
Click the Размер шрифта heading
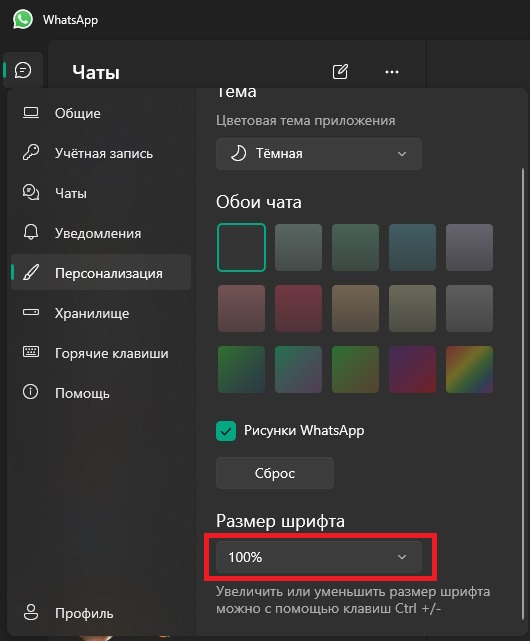coord(280,521)
